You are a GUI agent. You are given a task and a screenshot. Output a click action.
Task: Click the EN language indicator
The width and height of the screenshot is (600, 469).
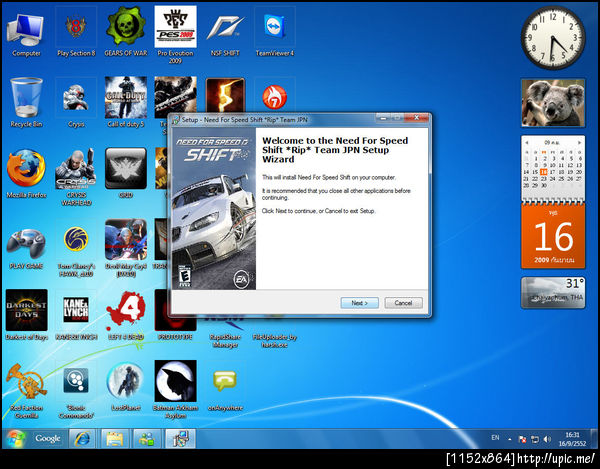[x=495, y=438]
